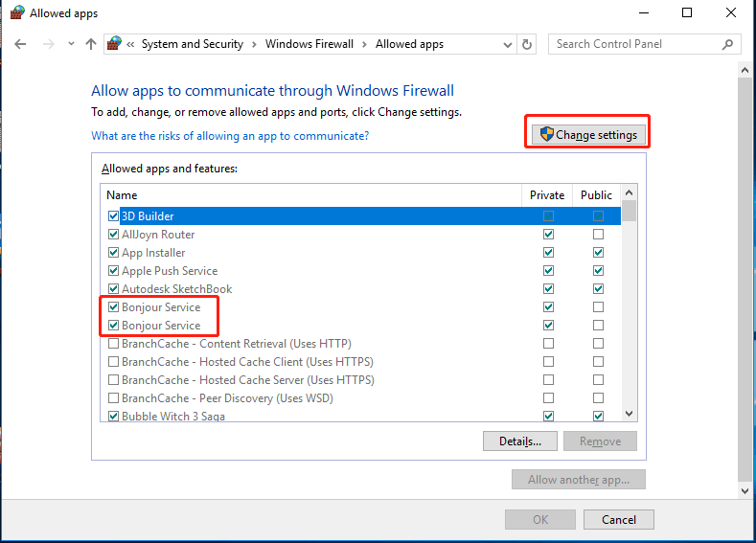Click the search magnifier icon
The image size is (756, 543).
(x=727, y=44)
